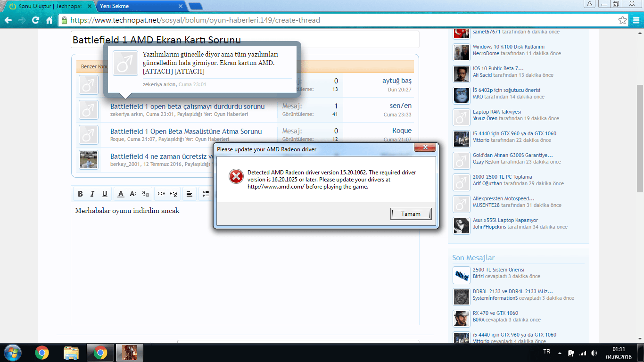Toggle italic formatting in the editor
The height and width of the screenshot is (362, 644).
pos(92,194)
